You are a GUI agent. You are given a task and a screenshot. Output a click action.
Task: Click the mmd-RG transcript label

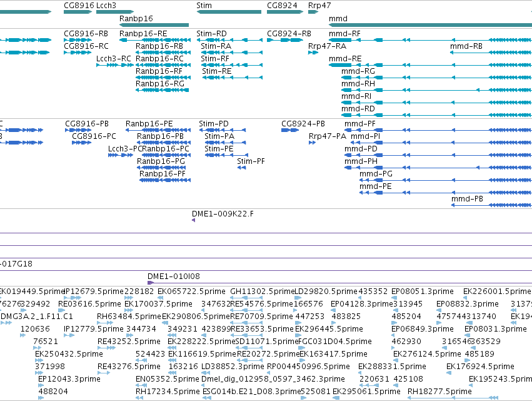tap(358, 71)
